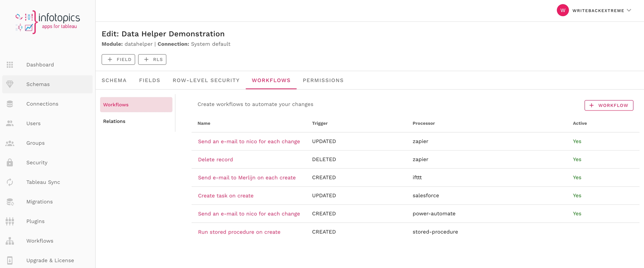The image size is (644, 268).
Task: Click the Users people icon
Action: [10, 123]
